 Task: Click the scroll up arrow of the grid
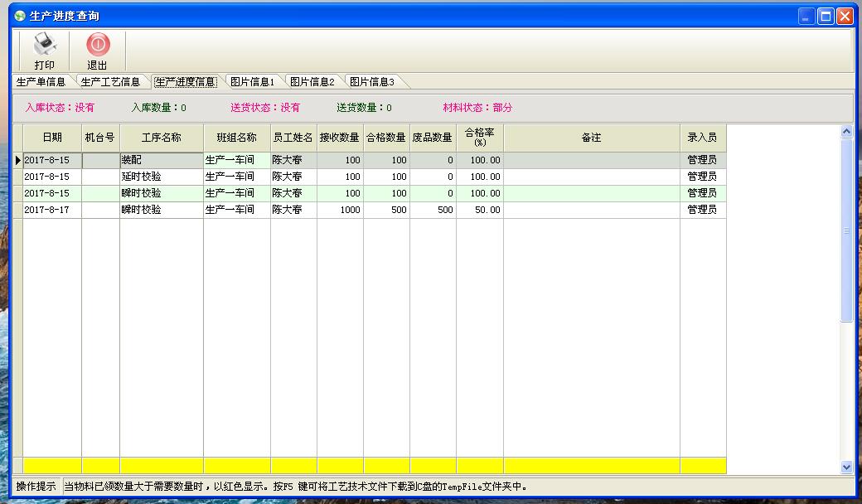pyautogui.click(x=846, y=131)
